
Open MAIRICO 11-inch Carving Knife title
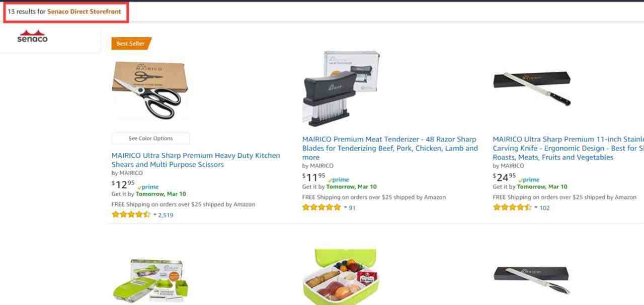coord(568,148)
